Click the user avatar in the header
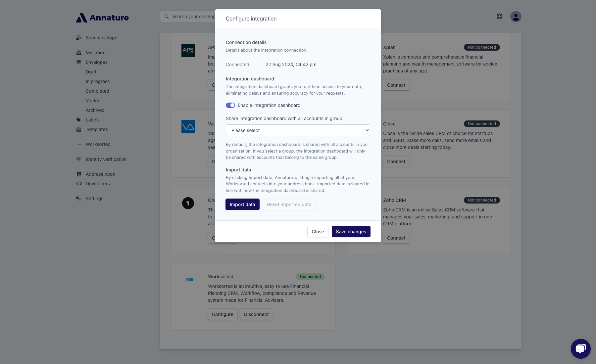This screenshot has width=596, height=364. coord(515,16)
